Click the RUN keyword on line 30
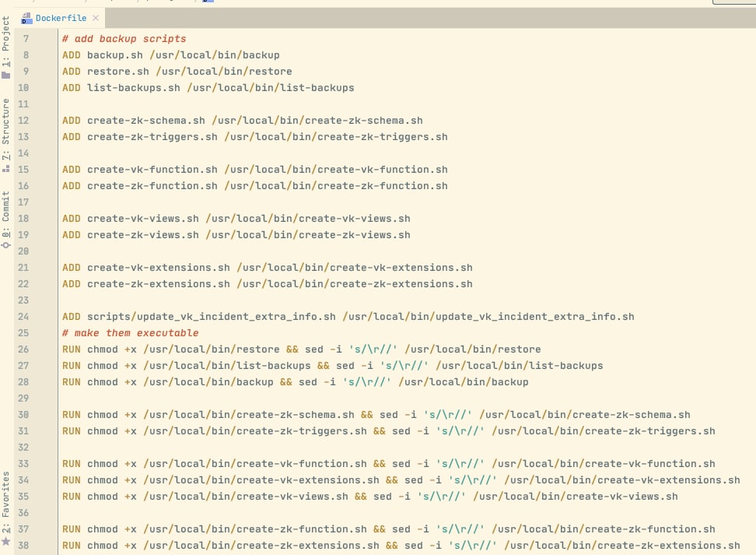 [72, 415]
